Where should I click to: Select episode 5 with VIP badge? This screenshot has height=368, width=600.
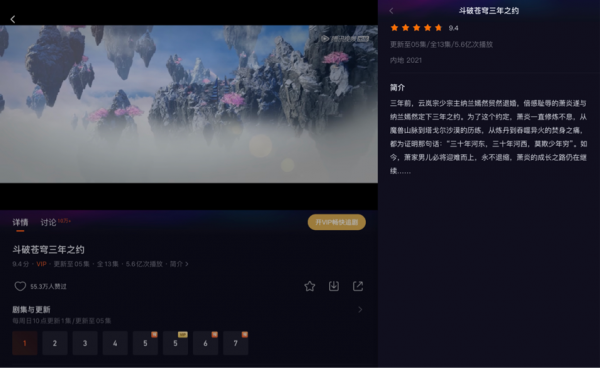175,343
